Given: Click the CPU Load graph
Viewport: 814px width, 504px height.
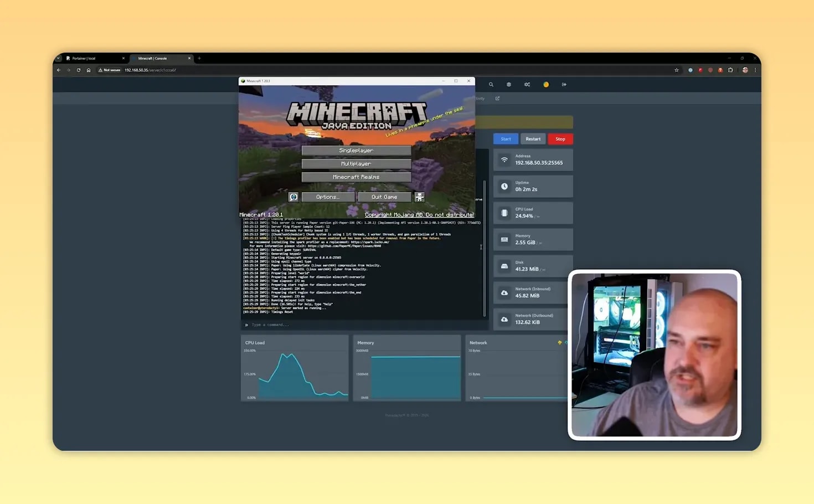Looking at the screenshot, I should (295, 368).
